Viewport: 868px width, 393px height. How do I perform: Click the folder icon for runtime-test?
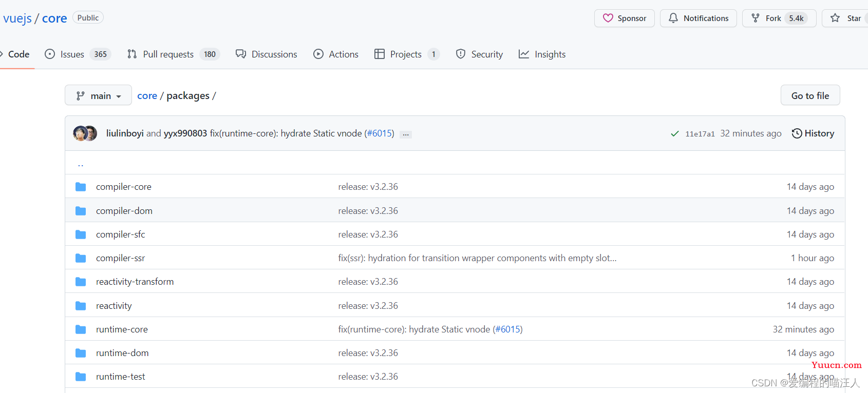tap(81, 377)
